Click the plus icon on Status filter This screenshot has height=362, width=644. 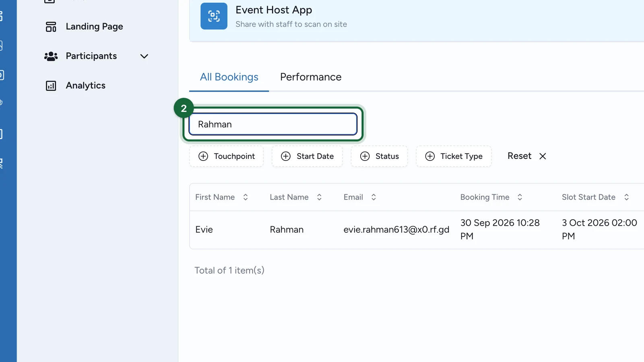coord(365,156)
